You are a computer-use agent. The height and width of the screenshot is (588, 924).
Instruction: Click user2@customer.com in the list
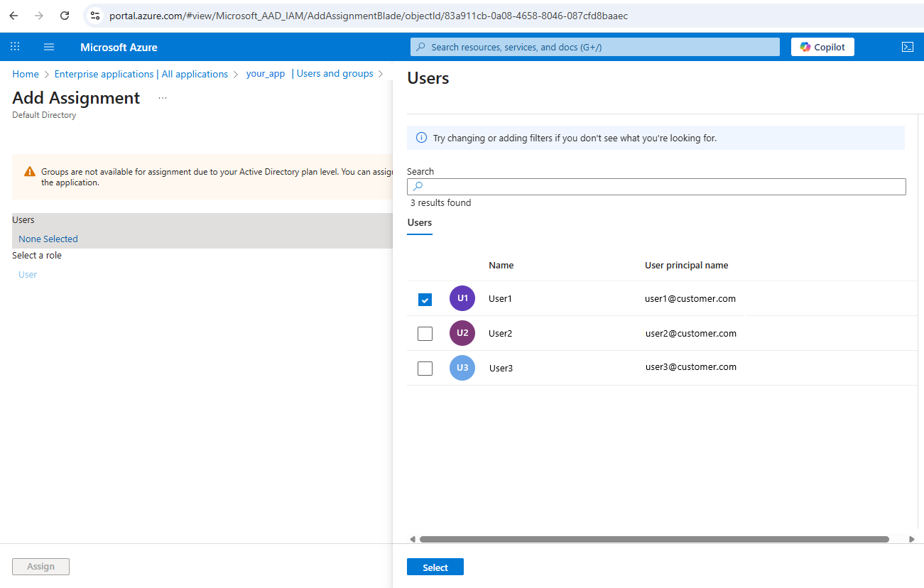tap(690, 334)
